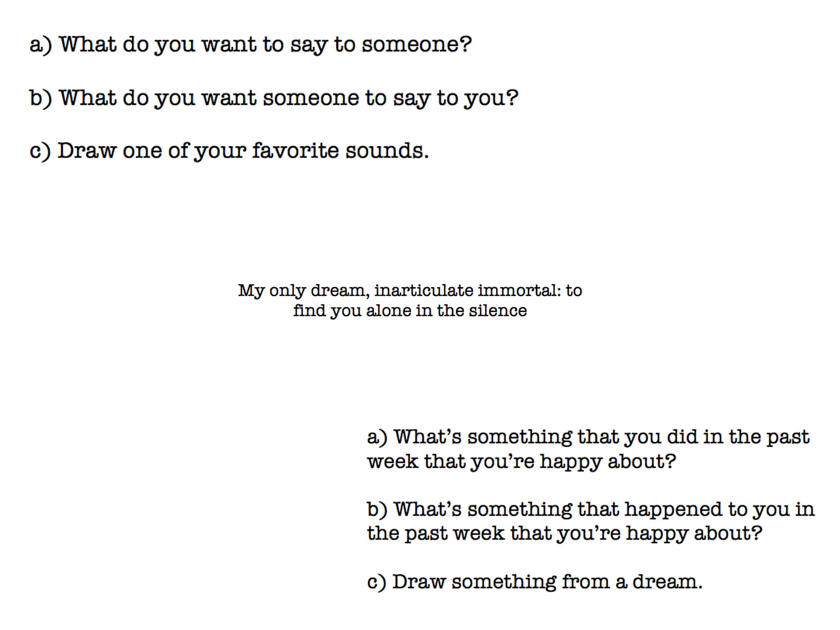
Task: Click the 'b)' label in the lower prompt list
Action: point(377,510)
